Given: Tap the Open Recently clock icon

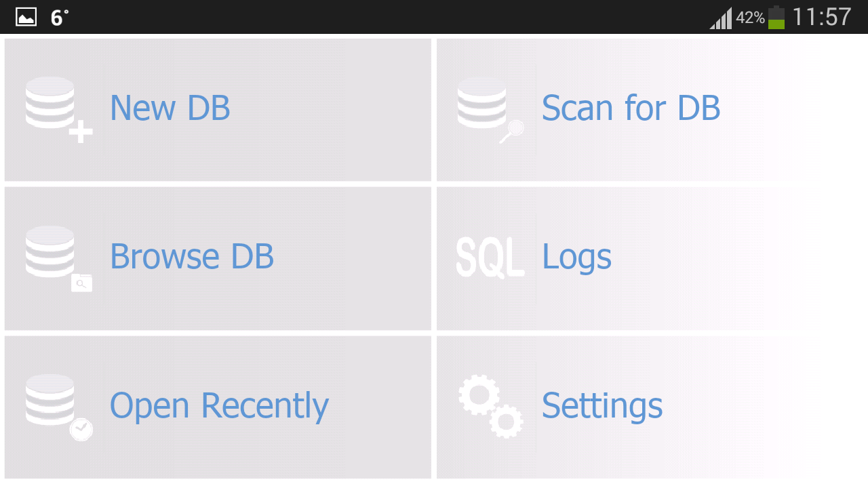Looking at the screenshot, I should point(81,428).
